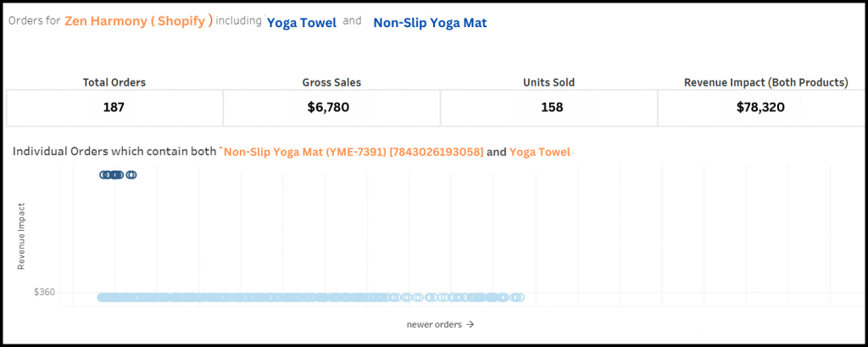Click the Gross Sales value $6,780
The image size is (868, 347).
coord(328,108)
